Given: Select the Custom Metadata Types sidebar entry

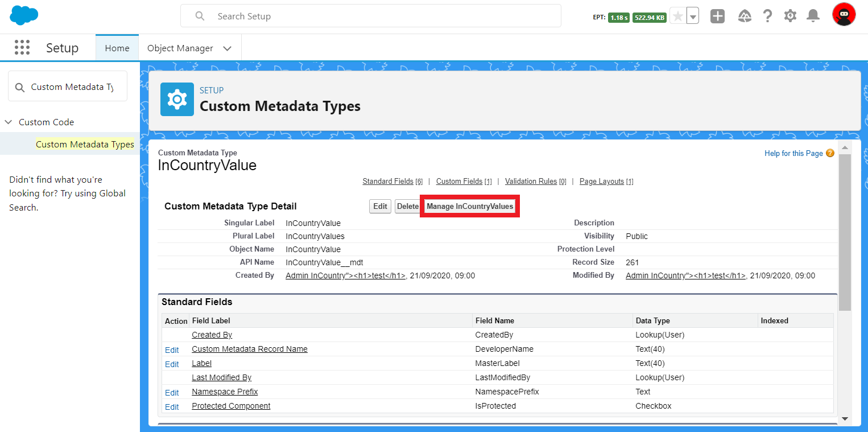Looking at the screenshot, I should (84, 144).
